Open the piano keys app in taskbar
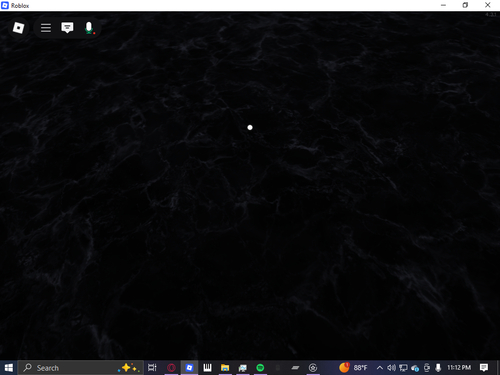The width and height of the screenshot is (500, 375). click(207, 368)
